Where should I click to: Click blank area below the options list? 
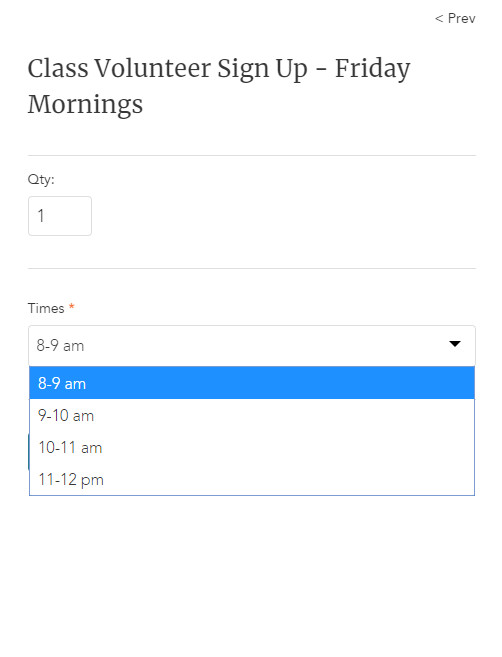[x=252, y=574]
